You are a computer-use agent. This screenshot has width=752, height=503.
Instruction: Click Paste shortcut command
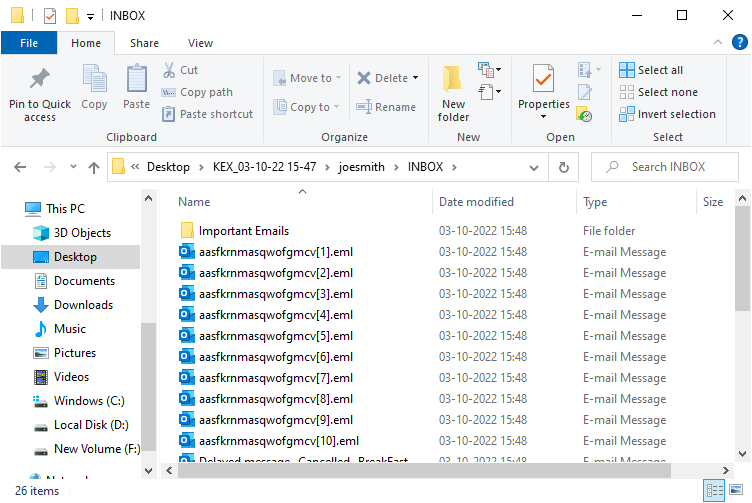pos(207,114)
